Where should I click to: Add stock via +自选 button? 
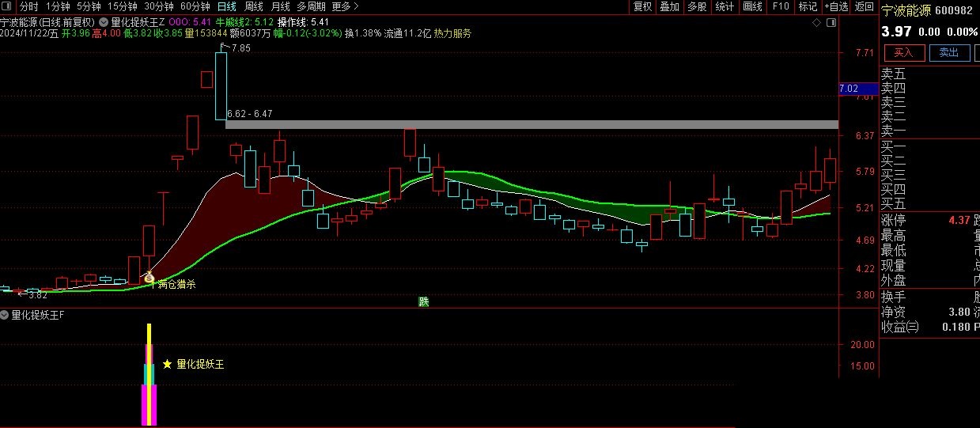(836, 6)
